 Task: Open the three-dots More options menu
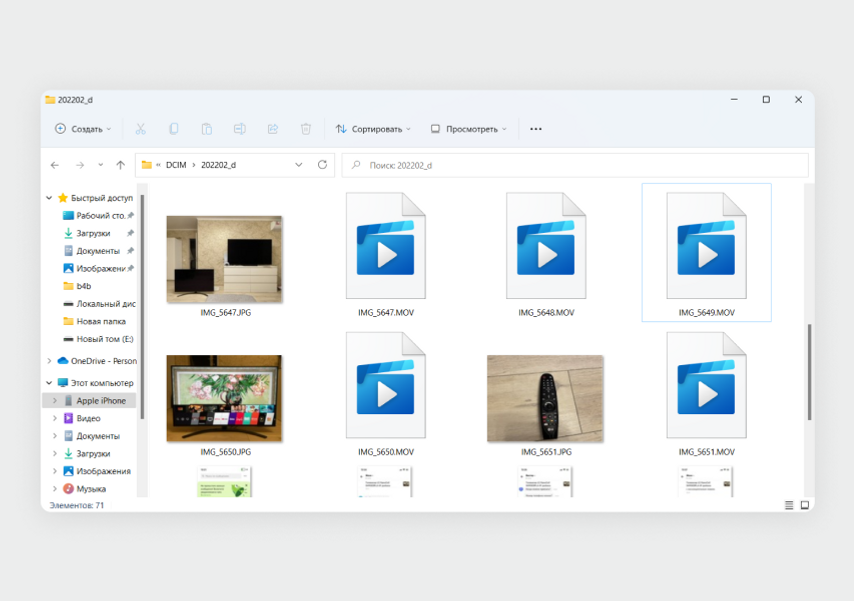point(536,129)
